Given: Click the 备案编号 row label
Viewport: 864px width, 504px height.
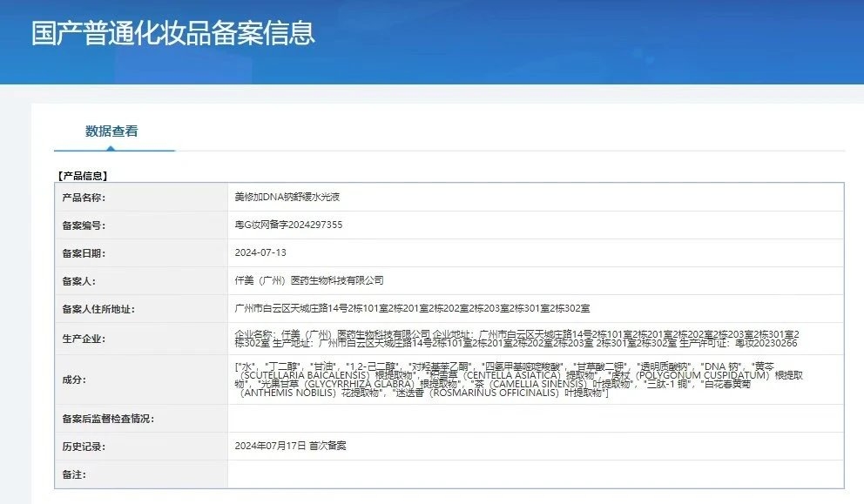Looking at the screenshot, I should [84, 225].
